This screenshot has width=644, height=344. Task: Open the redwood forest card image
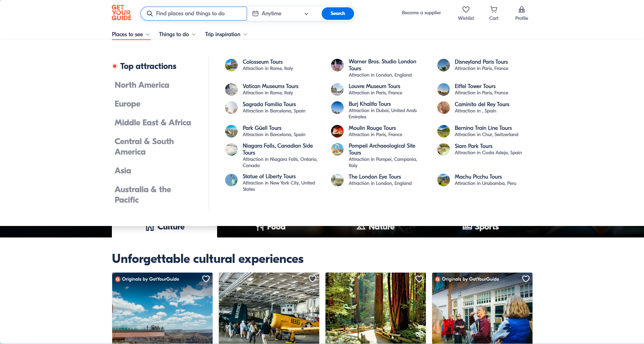coord(376,308)
